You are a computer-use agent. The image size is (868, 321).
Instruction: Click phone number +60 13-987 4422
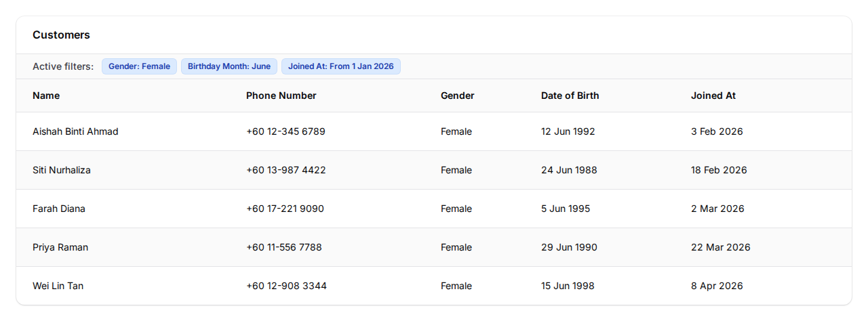coord(286,170)
